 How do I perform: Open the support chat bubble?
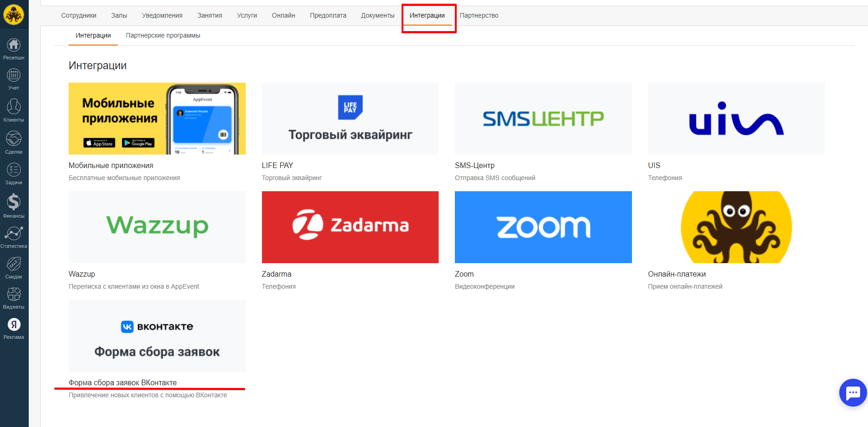point(853,393)
